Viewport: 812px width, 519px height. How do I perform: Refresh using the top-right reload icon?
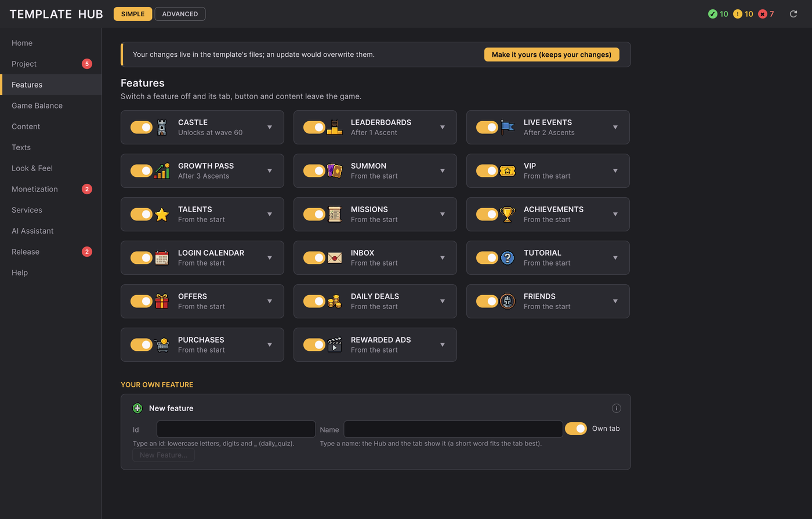click(x=793, y=14)
